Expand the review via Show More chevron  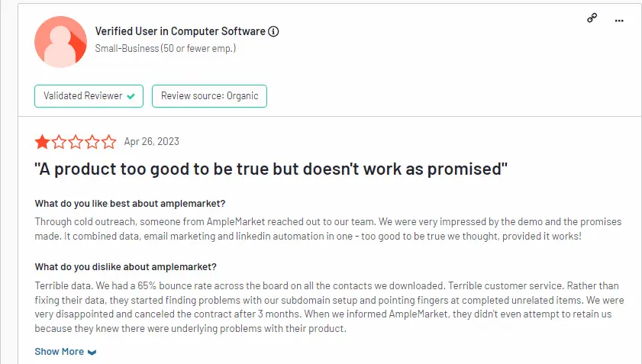[x=92, y=352]
